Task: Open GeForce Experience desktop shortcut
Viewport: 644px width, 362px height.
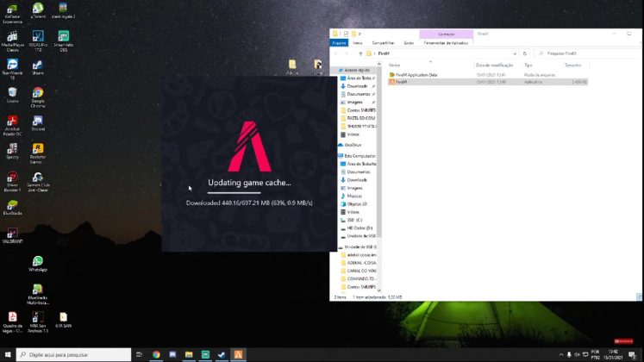Action: coord(12,13)
